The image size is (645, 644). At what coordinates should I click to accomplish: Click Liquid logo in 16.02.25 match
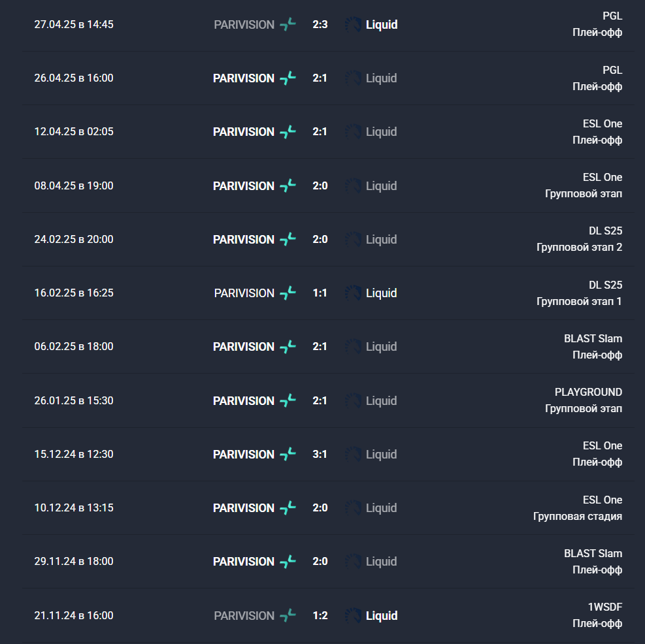tap(353, 293)
